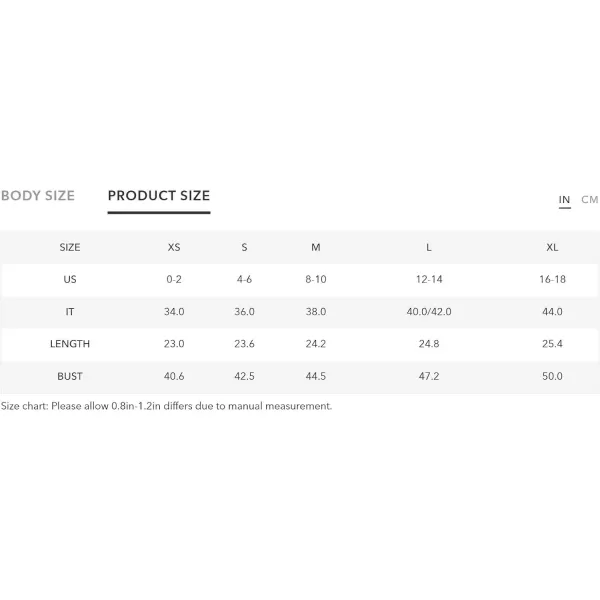600x600 pixels.
Task: Select the LENGTH row label
Action: [70, 344]
